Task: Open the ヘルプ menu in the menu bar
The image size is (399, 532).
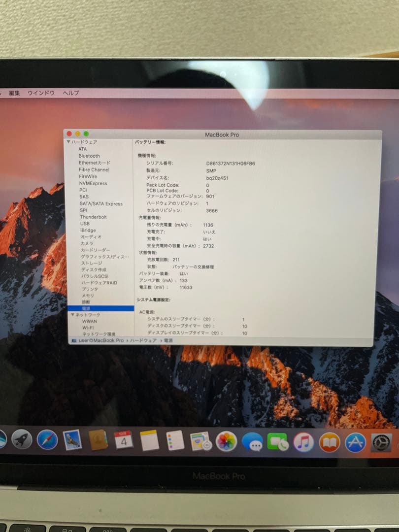Action: click(x=70, y=92)
